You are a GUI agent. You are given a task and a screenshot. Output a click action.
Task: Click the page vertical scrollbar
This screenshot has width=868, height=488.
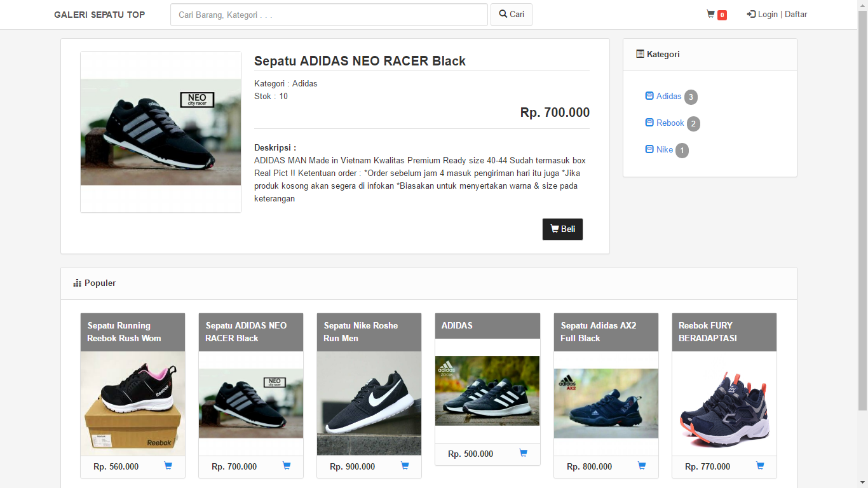(862, 216)
